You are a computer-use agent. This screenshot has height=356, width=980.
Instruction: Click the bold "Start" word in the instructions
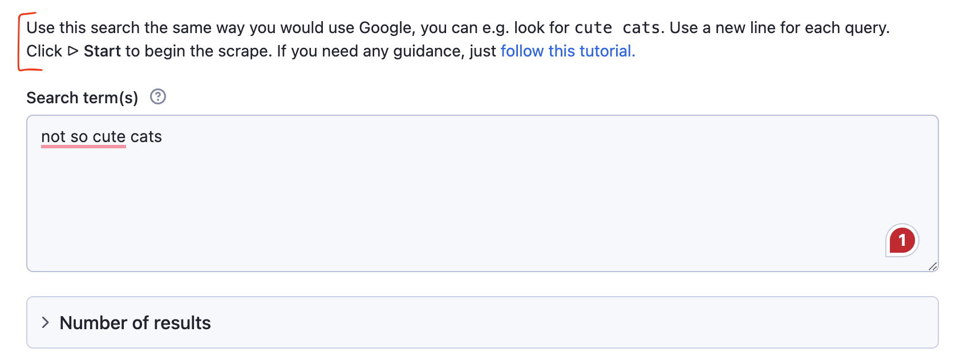tap(103, 51)
